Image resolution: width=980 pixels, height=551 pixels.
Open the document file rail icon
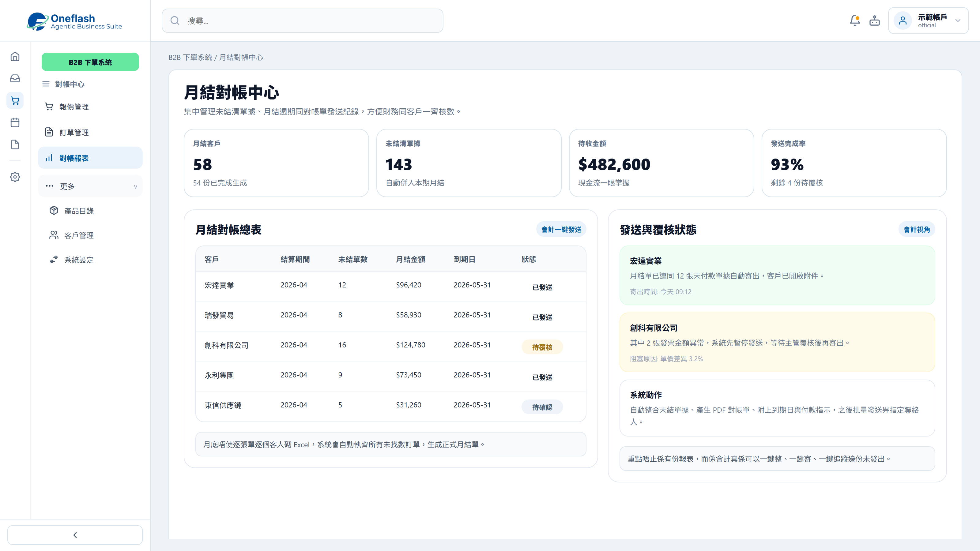[15, 144]
